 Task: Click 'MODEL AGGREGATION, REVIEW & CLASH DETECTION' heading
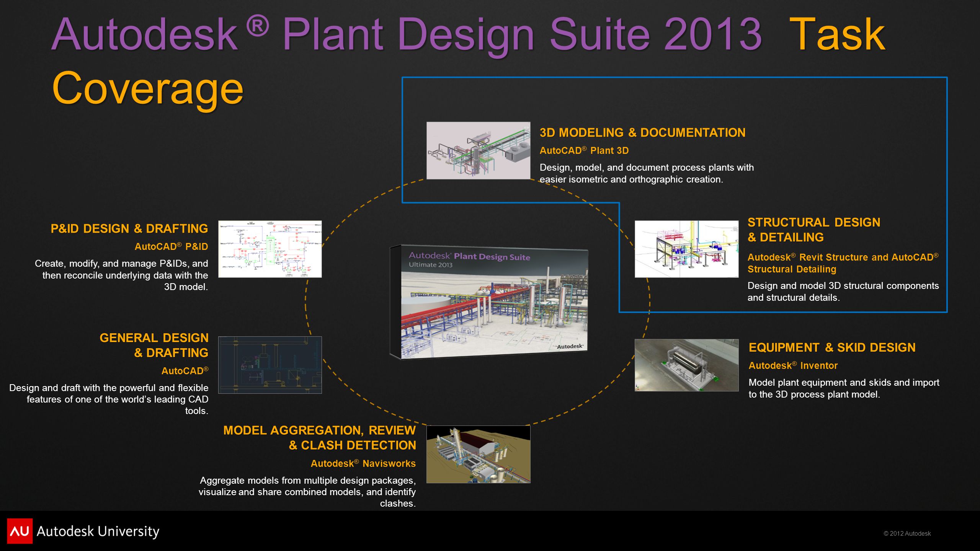tap(319, 438)
